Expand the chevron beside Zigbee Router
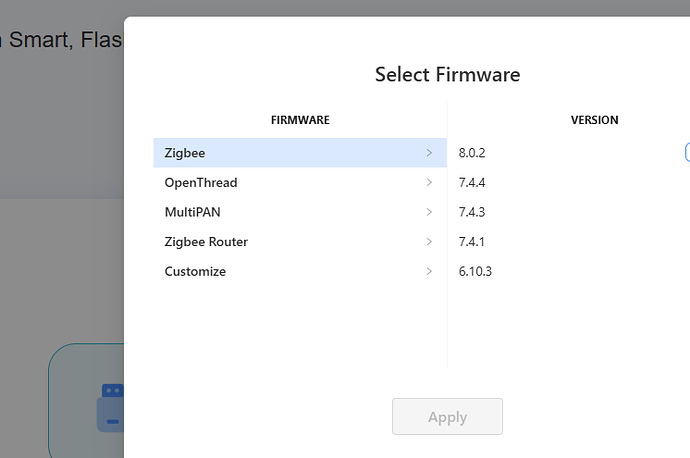The height and width of the screenshot is (458, 690). [x=429, y=242]
